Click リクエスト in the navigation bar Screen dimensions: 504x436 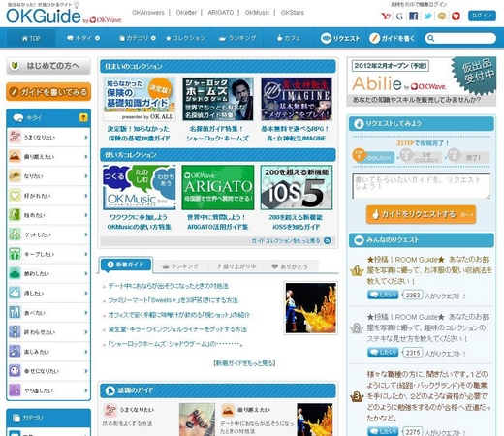tap(340, 38)
